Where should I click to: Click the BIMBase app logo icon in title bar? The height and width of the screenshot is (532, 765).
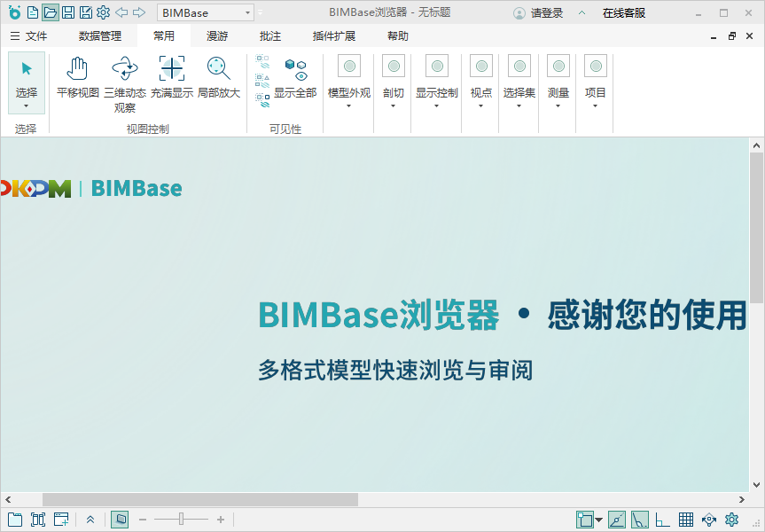point(15,12)
